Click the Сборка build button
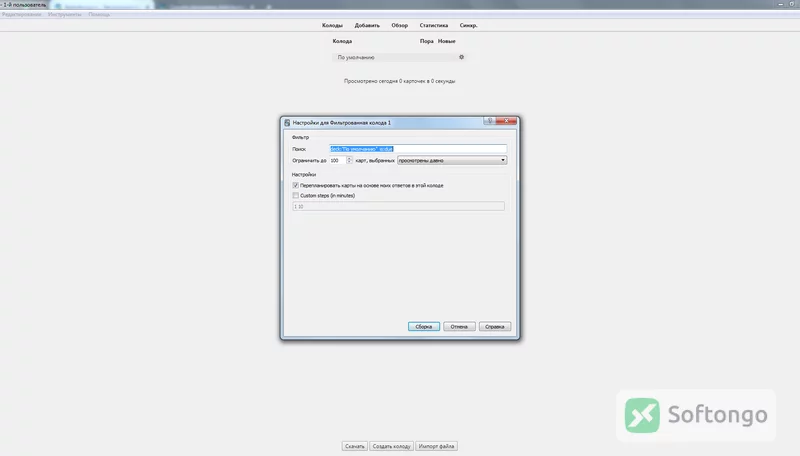The height and width of the screenshot is (456, 800). click(x=423, y=326)
